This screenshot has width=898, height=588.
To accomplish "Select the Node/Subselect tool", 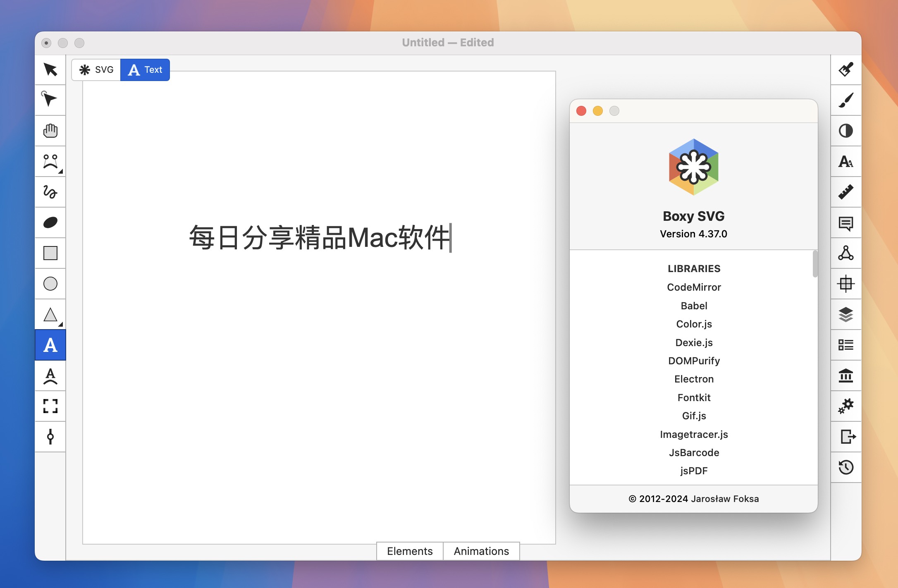I will point(50,100).
